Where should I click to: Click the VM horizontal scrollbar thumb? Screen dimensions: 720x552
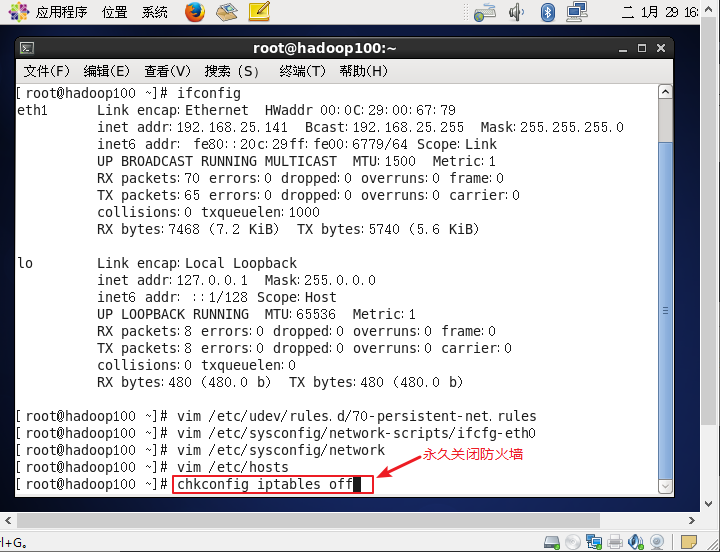pyautogui.click(x=308, y=520)
